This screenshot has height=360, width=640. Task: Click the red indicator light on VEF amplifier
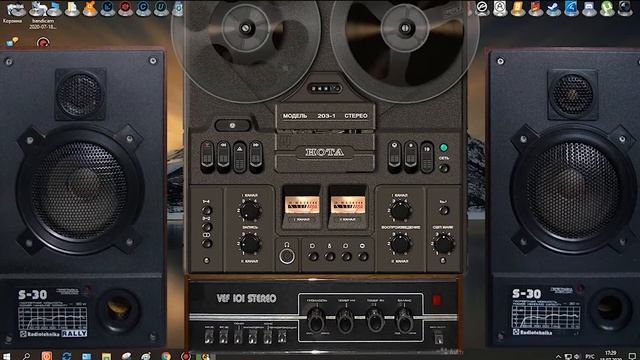pos(436,300)
